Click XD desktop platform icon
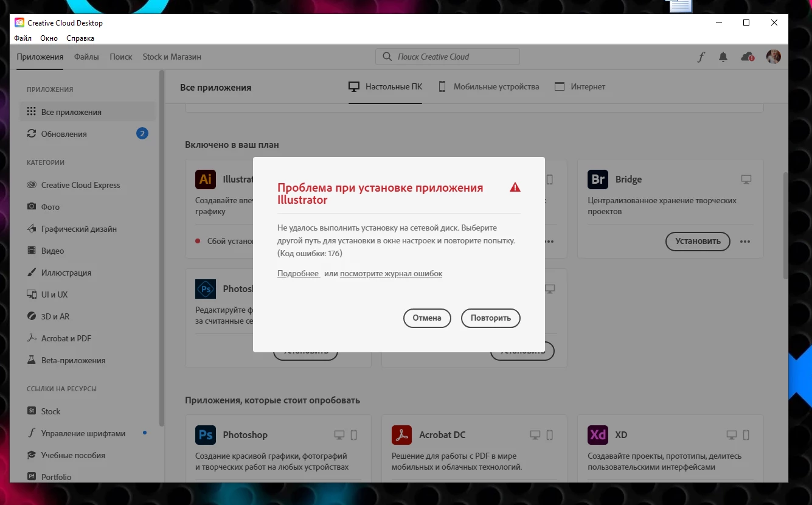The image size is (812, 505). pyautogui.click(x=732, y=435)
